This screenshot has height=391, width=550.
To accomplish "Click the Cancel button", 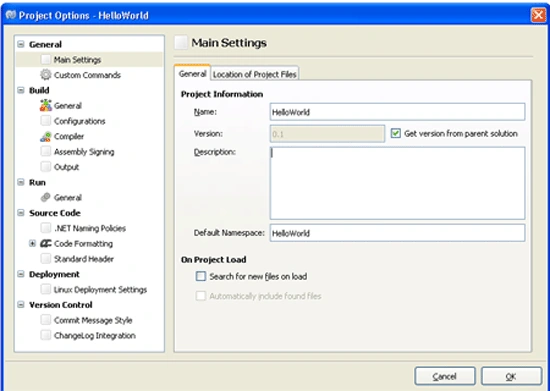I will pyautogui.click(x=445, y=376).
